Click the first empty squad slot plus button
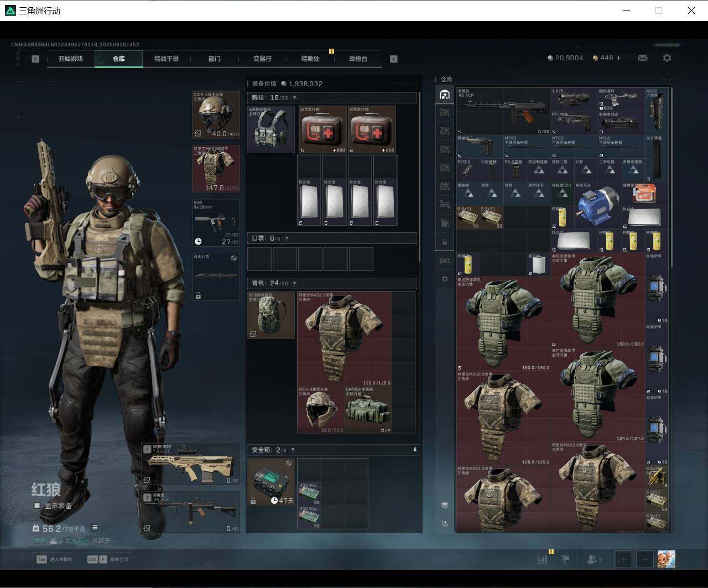Image resolution: width=708 pixels, height=588 pixels. tap(623, 559)
